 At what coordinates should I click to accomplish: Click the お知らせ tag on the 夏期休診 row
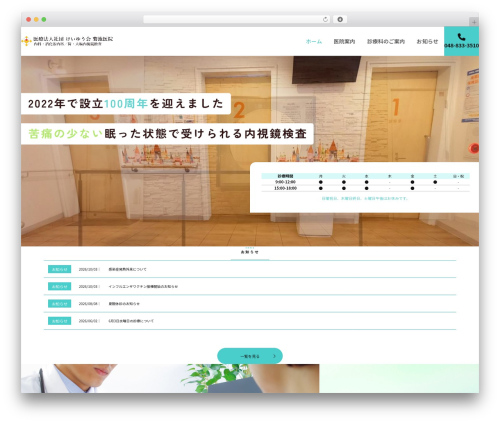(59, 304)
